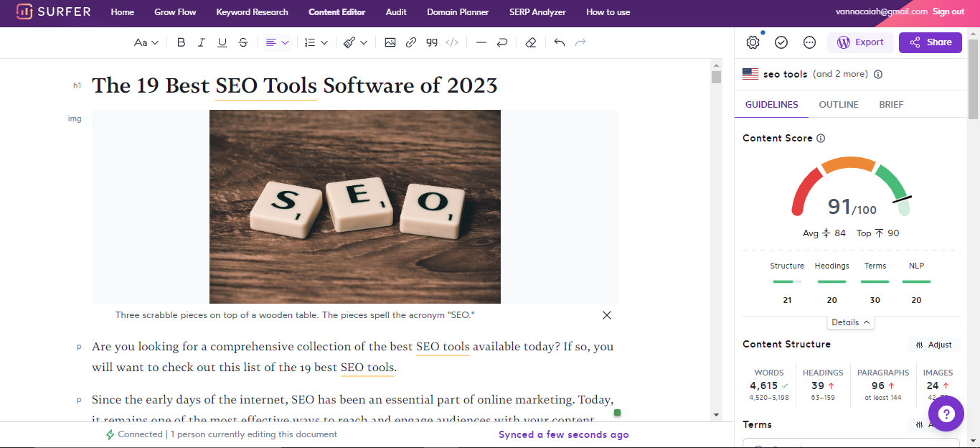Toggle italic formatting
This screenshot has height=448, width=980.
click(x=202, y=42)
